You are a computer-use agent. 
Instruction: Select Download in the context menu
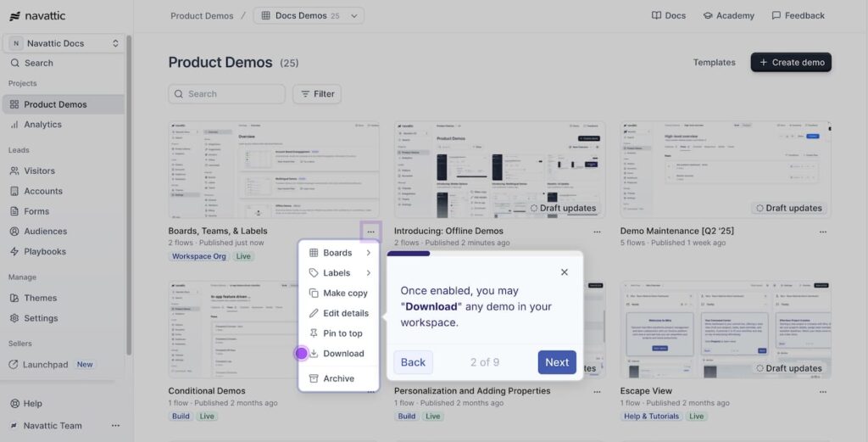[339, 354]
